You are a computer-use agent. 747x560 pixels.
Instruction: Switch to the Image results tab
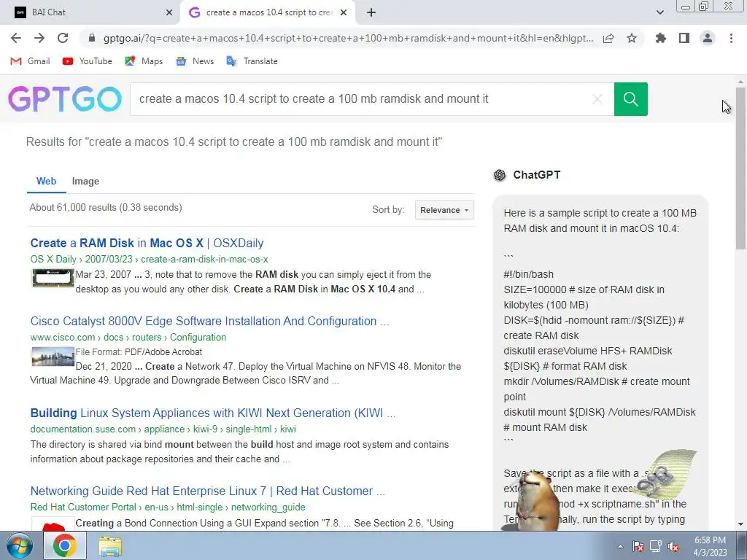coord(86,182)
